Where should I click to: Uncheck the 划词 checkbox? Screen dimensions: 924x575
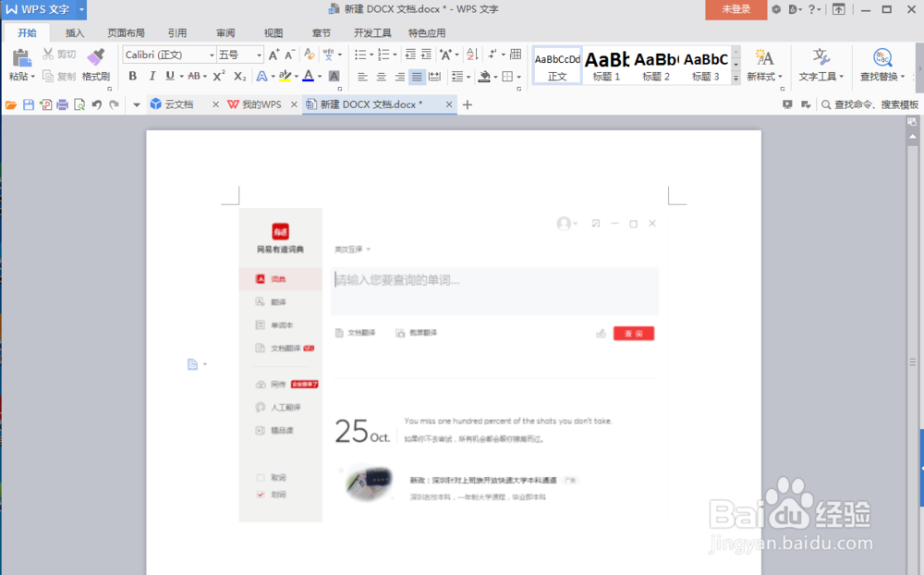pyautogui.click(x=261, y=495)
